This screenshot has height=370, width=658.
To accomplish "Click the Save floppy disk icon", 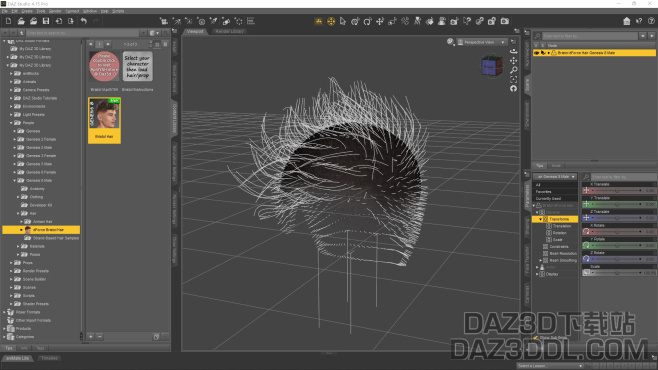I will (x=46, y=21).
